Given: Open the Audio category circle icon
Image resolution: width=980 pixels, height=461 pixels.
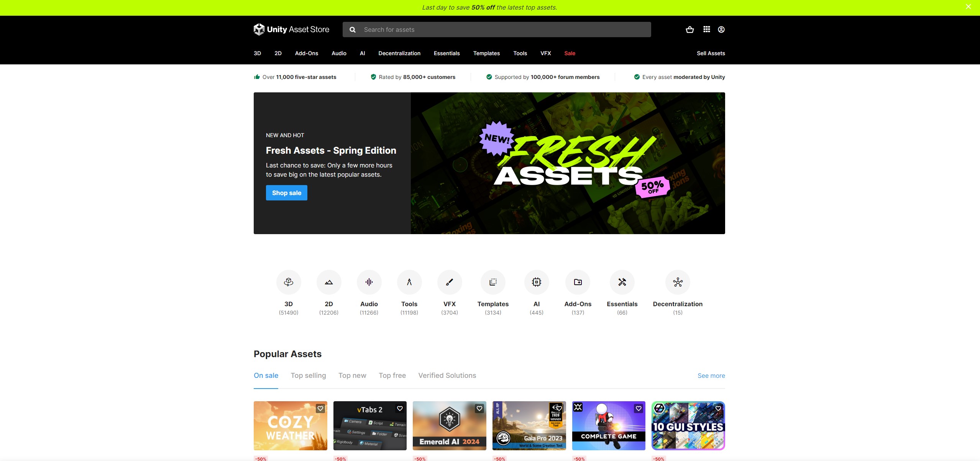Looking at the screenshot, I should pos(369,282).
